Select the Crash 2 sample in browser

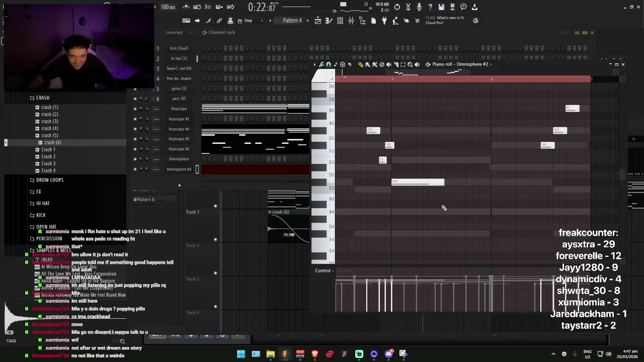48,156
